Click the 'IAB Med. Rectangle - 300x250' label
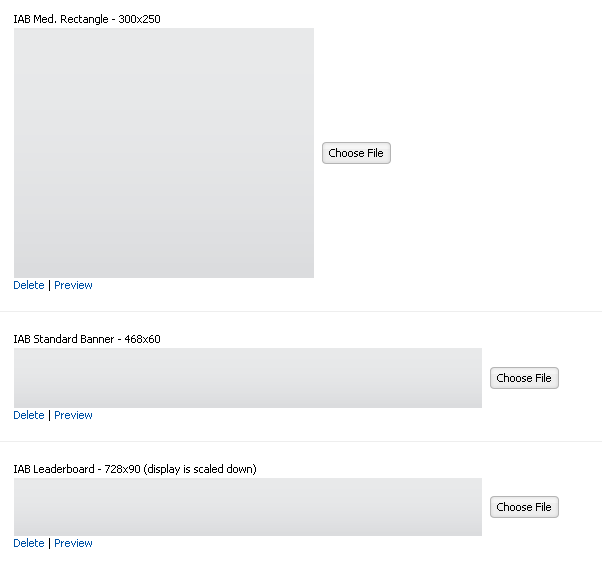602x567 pixels. click(87, 19)
